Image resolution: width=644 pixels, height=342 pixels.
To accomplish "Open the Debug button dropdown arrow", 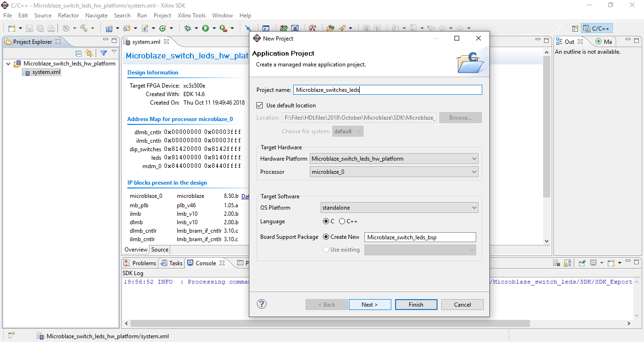I will [196, 28].
